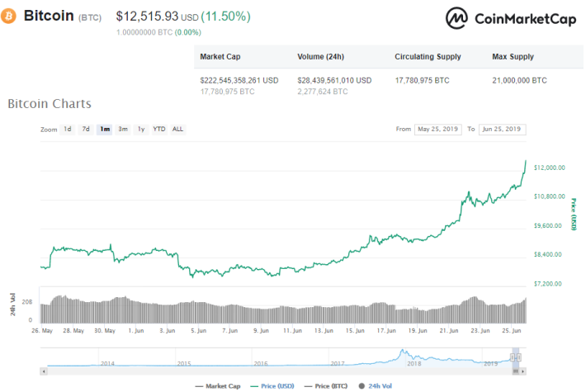The image size is (586, 392).
Task: Click the left scroll arrow of navigator
Action: [44, 371]
